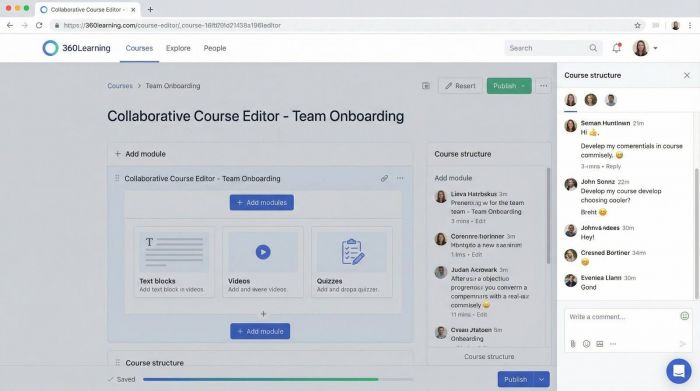Go to Courses breadcrumb link

coord(120,86)
